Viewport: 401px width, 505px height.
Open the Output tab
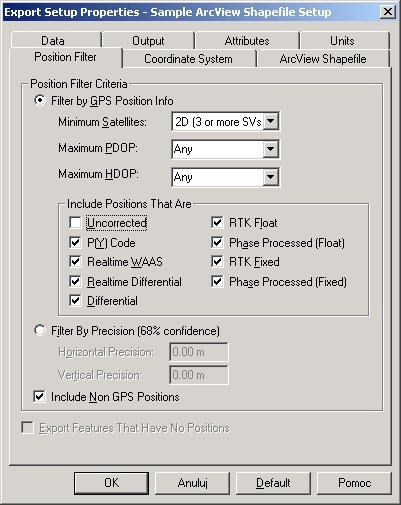pos(148,40)
